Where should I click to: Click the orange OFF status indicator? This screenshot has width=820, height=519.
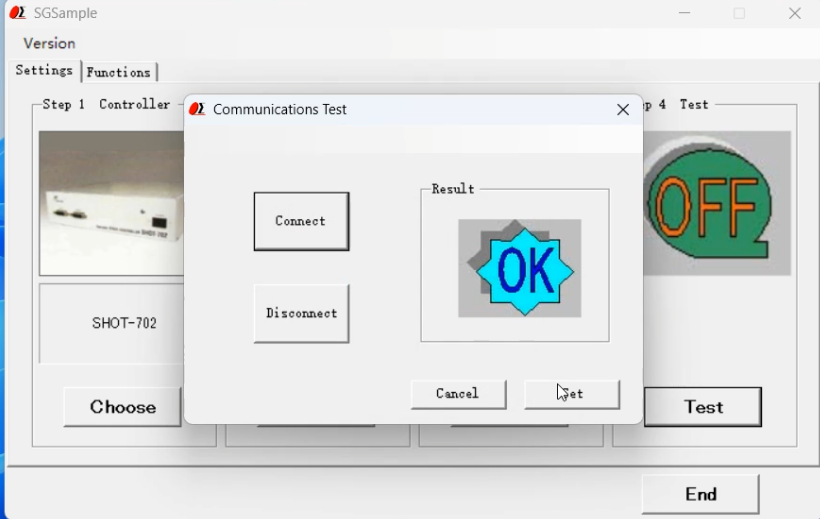point(708,203)
